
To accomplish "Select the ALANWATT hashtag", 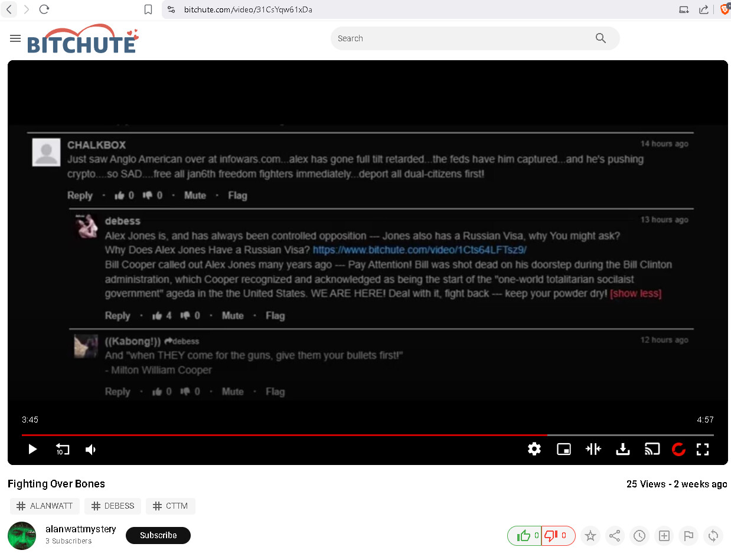I will coord(45,506).
